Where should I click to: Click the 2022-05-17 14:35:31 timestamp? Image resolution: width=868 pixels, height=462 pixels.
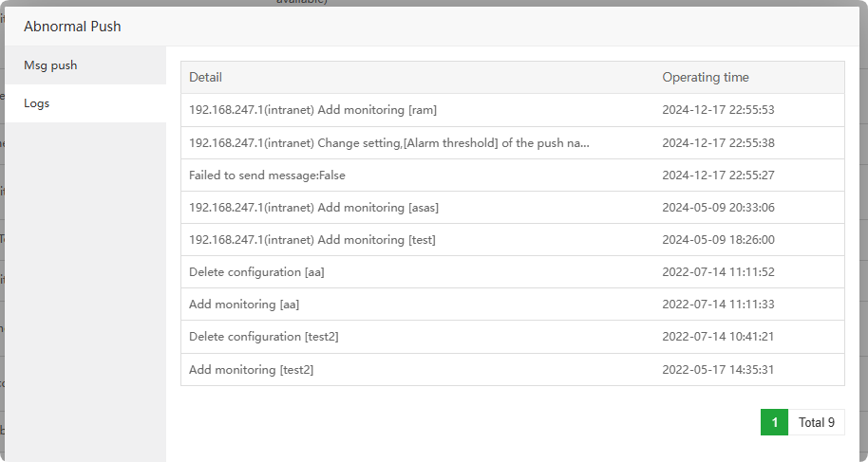pos(718,370)
